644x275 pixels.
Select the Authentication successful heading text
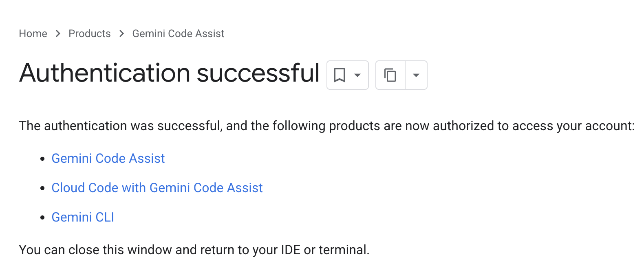pos(169,73)
